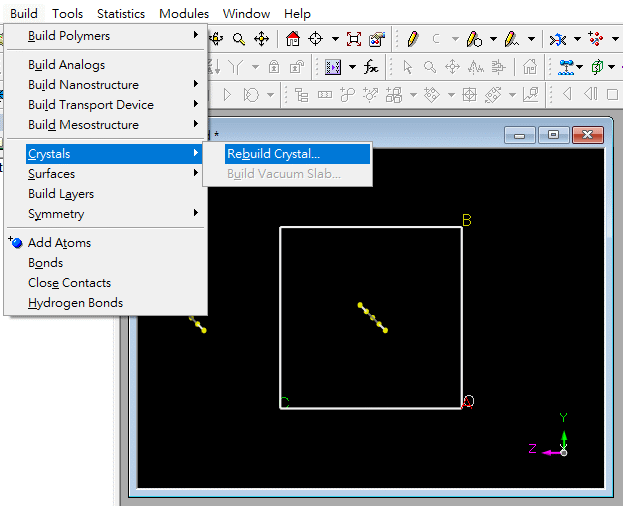Open dropdown arrow beside Recenter crosshair

click(333, 39)
